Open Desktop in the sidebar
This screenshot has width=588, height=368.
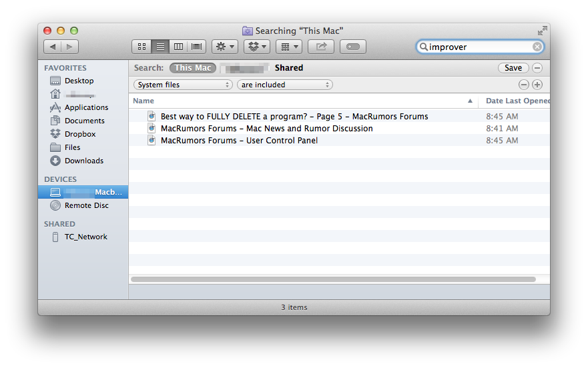point(79,81)
